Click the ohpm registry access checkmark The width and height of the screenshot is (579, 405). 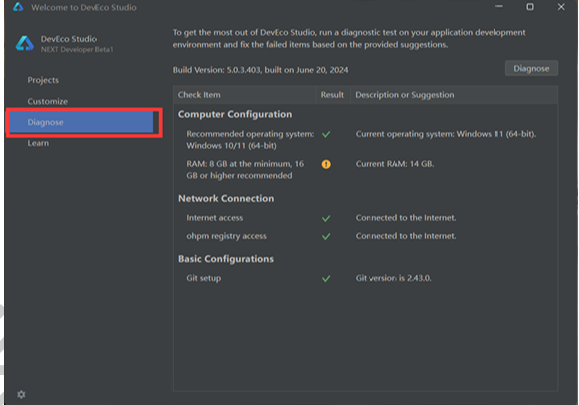tap(326, 236)
